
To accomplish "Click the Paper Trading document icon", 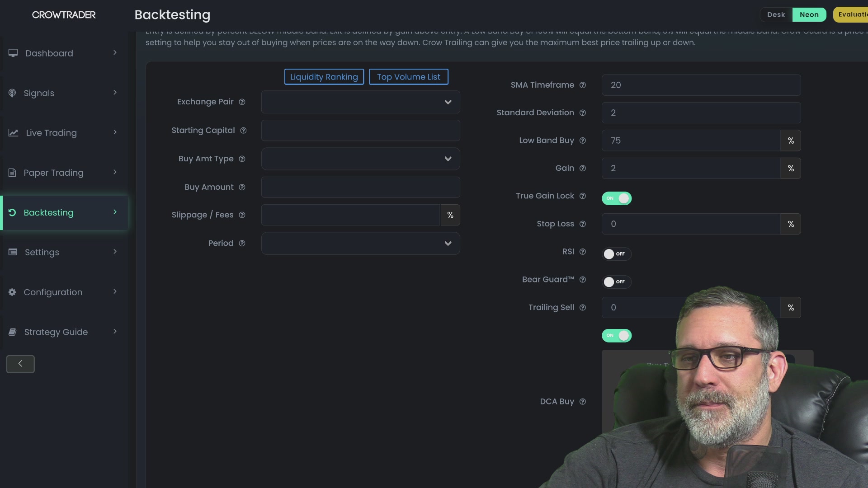I will tap(12, 173).
